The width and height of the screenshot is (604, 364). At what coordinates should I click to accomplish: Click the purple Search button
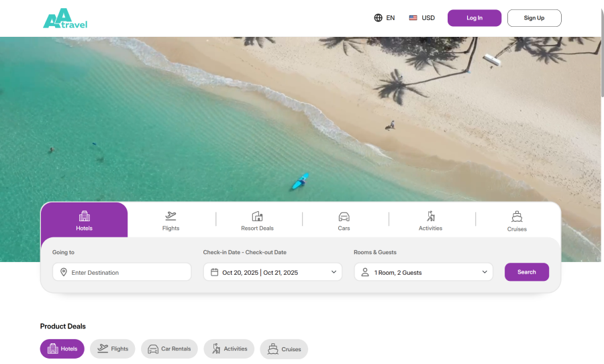coord(527,272)
